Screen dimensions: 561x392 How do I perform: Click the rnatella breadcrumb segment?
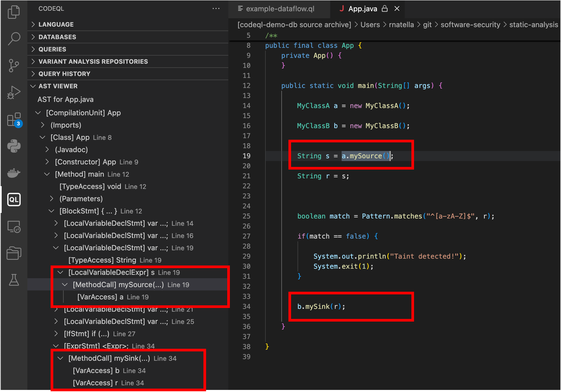pos(401,25)
